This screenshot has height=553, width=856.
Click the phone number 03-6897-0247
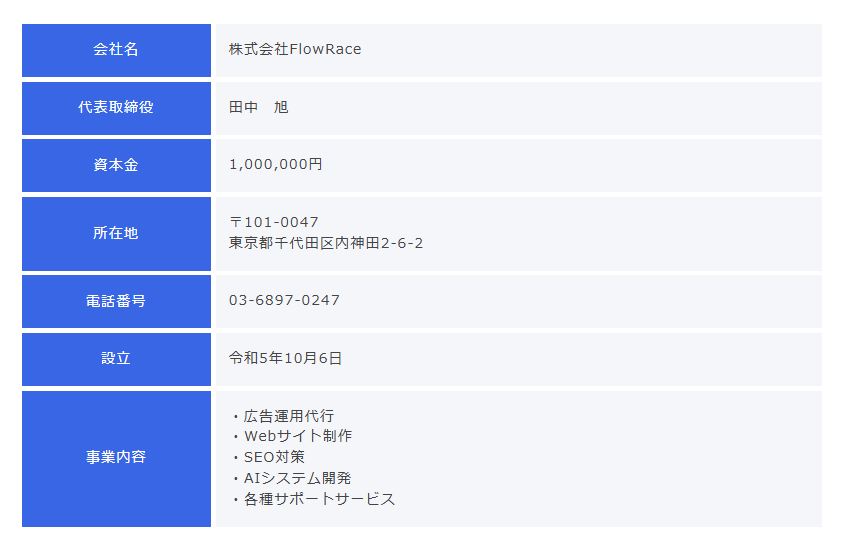pyautogui.click(x=284, y=300)
